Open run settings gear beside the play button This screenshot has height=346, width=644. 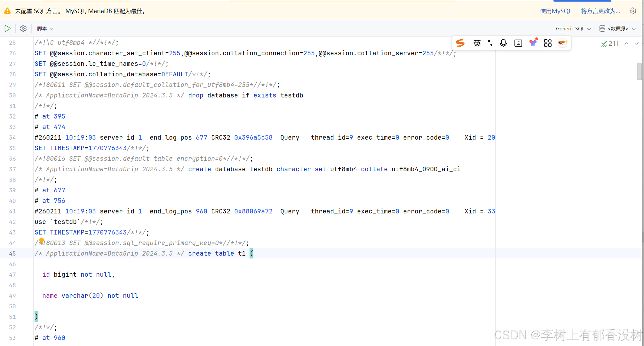tap(23, 28)
